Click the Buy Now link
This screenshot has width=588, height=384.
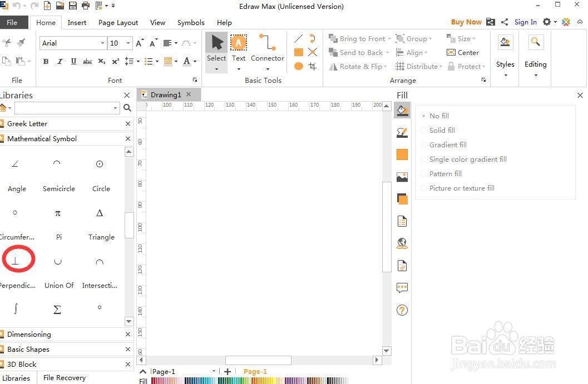466,22
